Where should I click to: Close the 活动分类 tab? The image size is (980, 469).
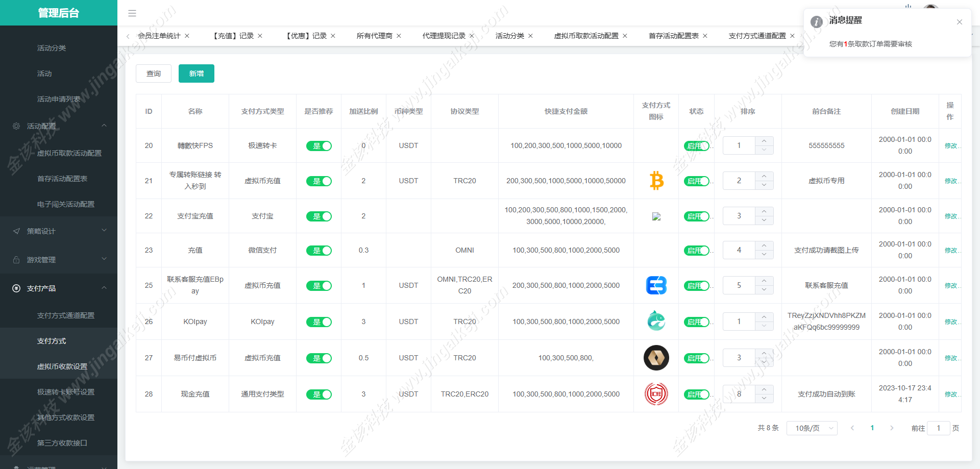(x=530, y=36)
